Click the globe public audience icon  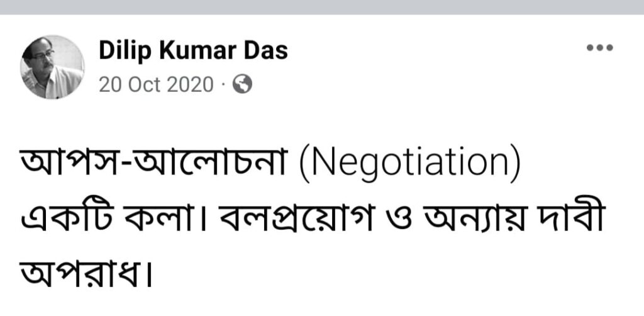pyautogui.click(x=242, y=84)
